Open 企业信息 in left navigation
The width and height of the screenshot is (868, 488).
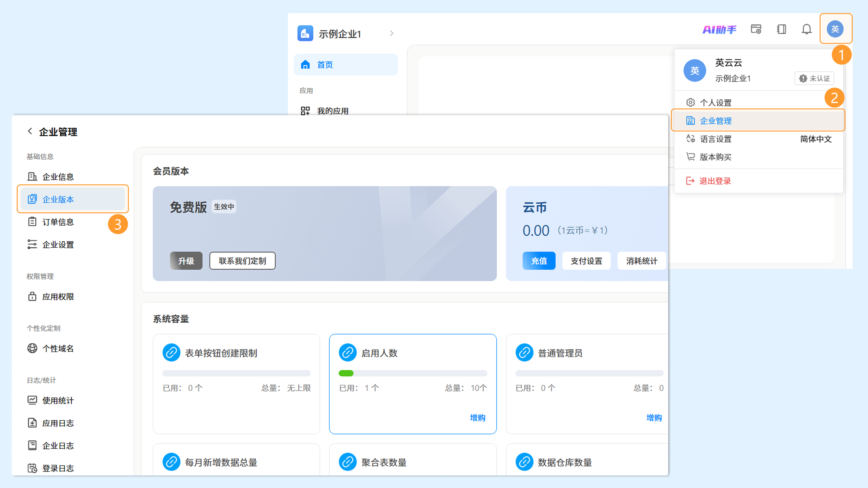[72, 176]
